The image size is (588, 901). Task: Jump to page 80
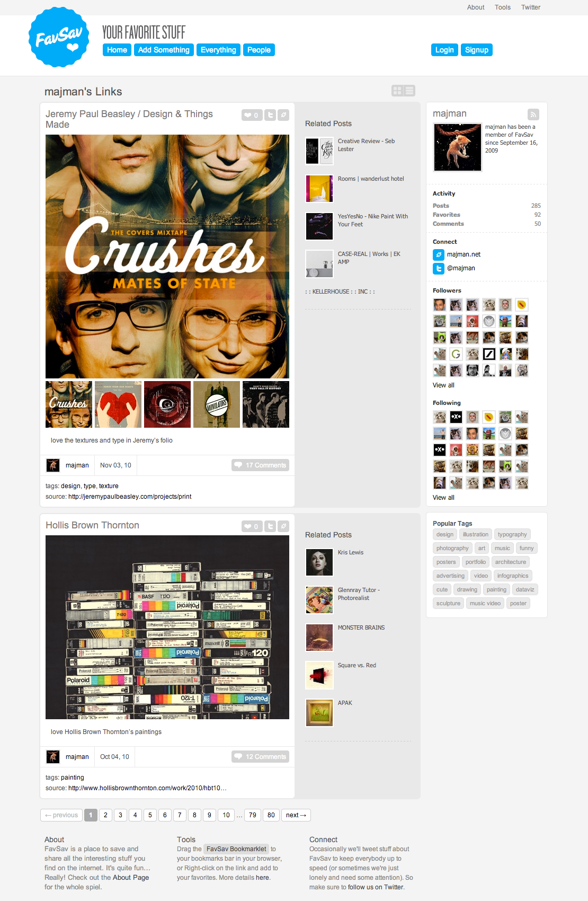(x=271, y=815)
